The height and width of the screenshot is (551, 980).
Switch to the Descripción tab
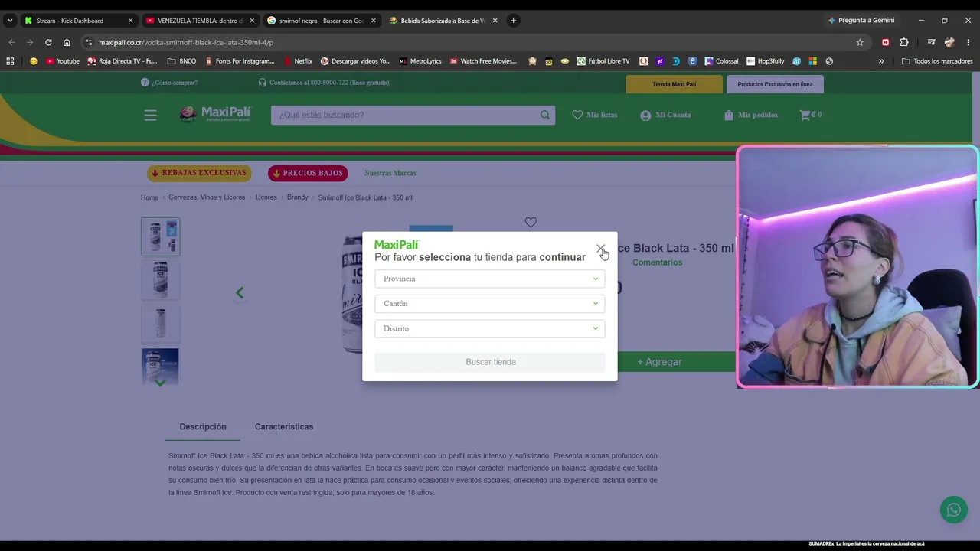click(x=203, y=427)
